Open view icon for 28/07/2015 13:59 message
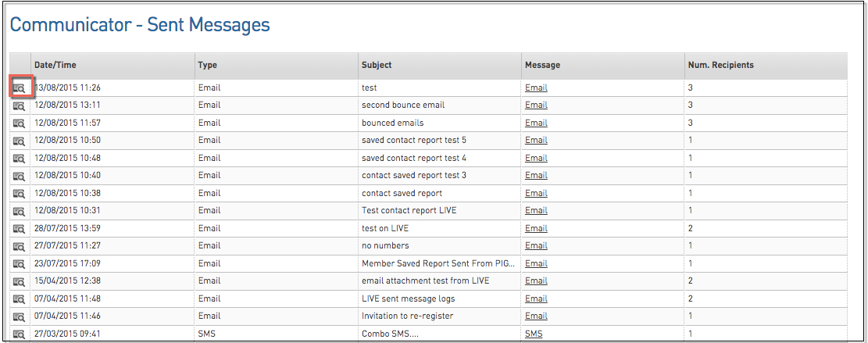The width and height of the screenshot is (868, 343). point(20,229)
